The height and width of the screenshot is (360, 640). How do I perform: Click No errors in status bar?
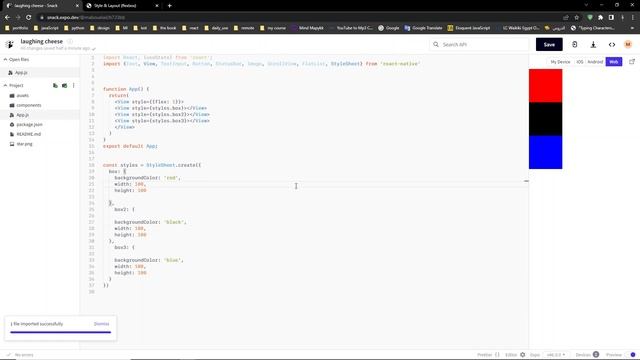pos(20,355)
